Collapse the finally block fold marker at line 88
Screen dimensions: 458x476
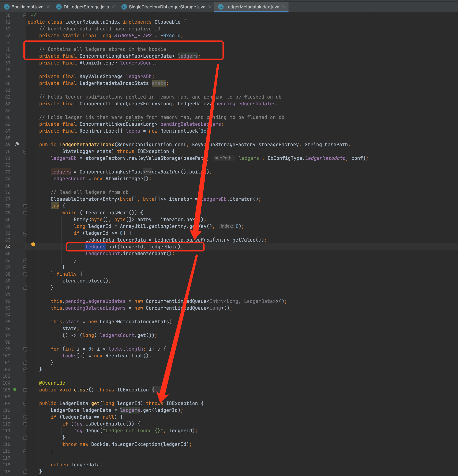[x=25, y=274]
